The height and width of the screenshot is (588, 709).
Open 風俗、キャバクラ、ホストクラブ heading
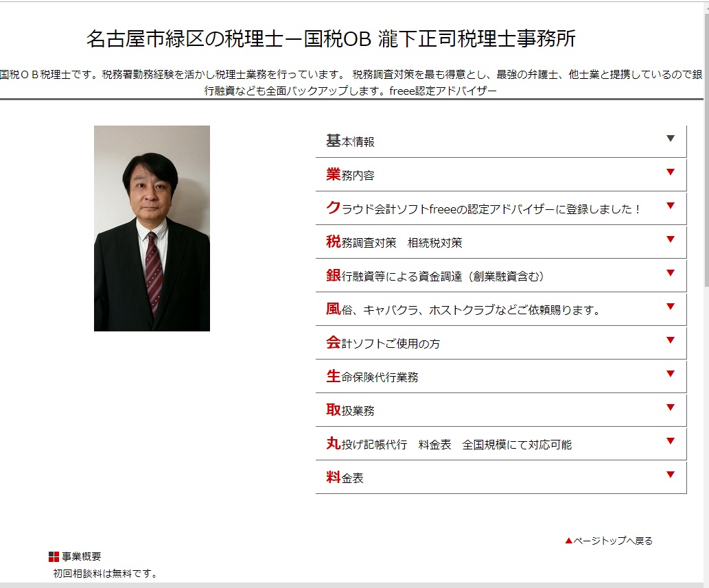tap(463, 309)
